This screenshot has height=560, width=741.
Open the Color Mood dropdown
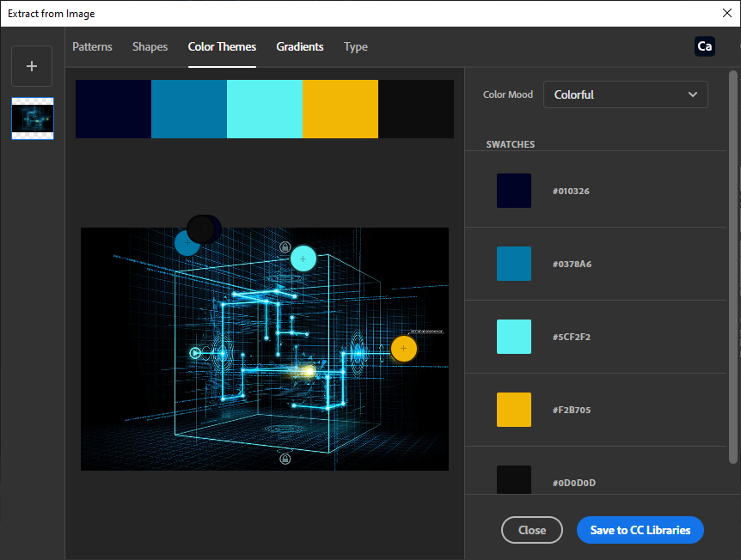tap(625, 94)
